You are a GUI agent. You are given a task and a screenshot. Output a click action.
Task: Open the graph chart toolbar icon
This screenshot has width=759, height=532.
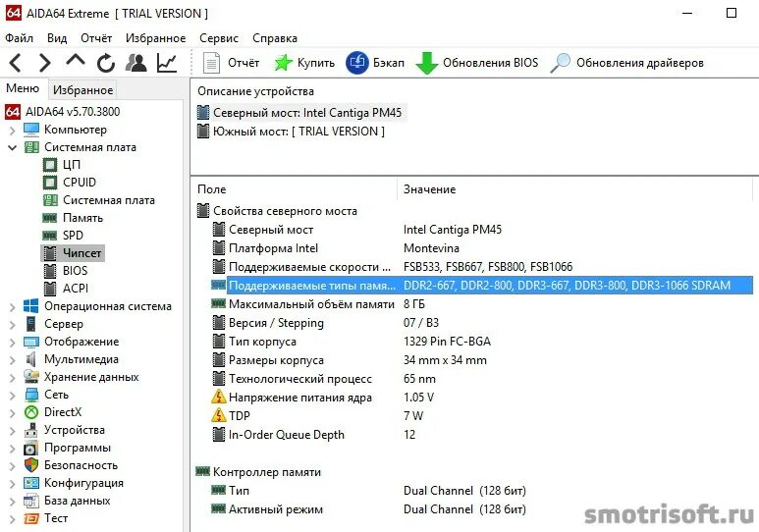(x=167, y=63)
